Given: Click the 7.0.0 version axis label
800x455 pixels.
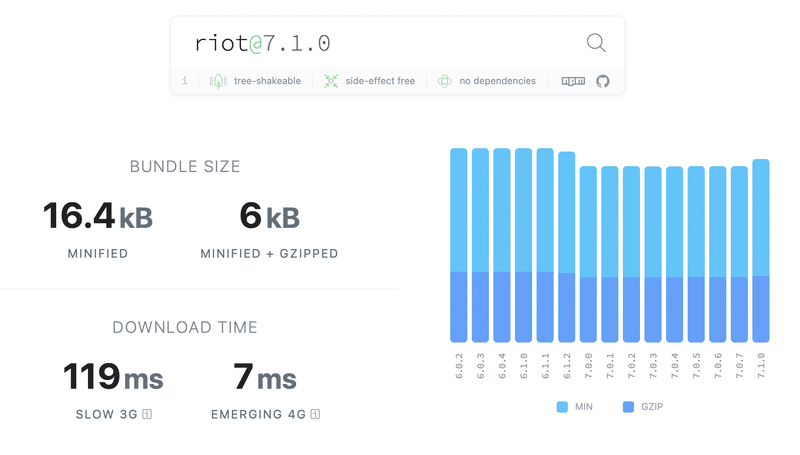Looking at the screenshot, I should [588, 366].
